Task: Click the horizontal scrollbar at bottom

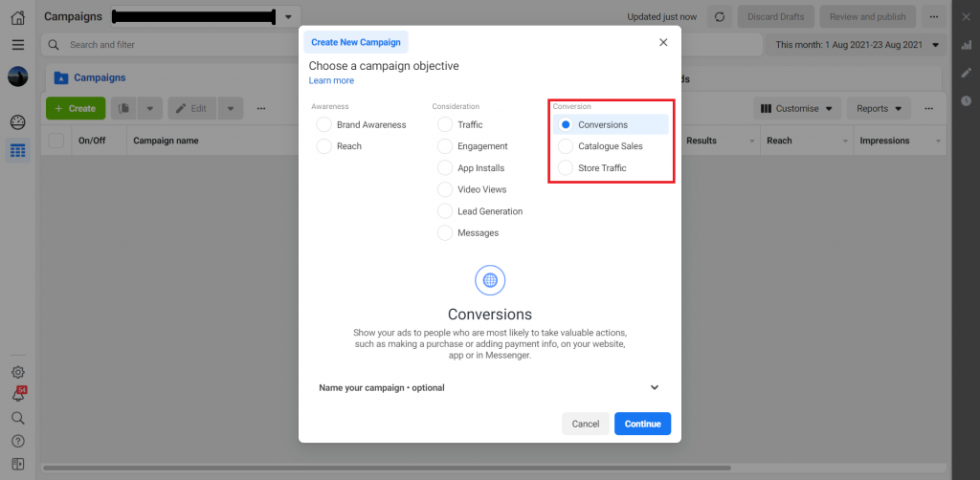Action: [x=387, y=468]
